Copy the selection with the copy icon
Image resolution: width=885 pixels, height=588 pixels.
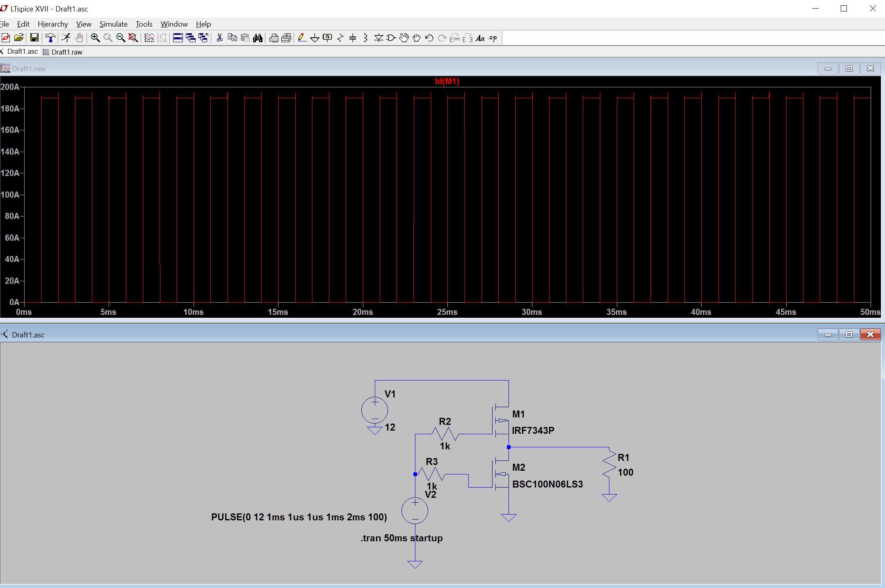[232, 38]
